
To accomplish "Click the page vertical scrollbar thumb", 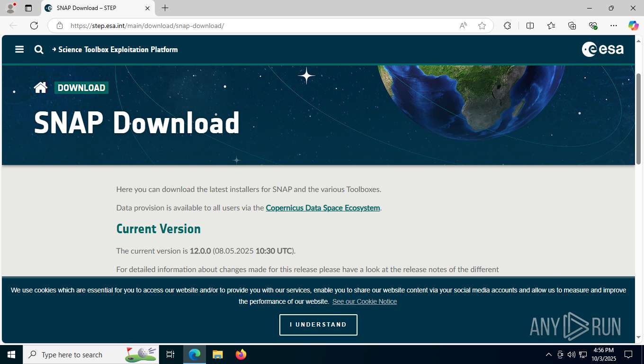I will 638,118.
